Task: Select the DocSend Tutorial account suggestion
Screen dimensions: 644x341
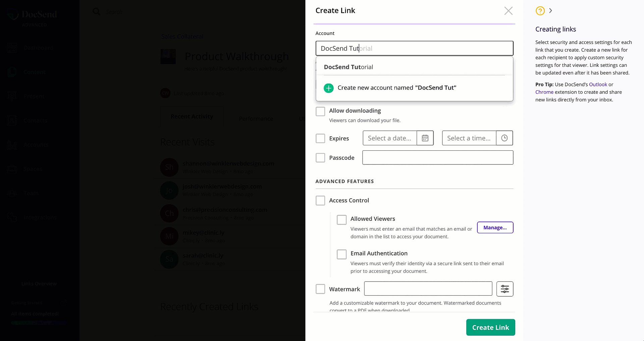Action: 414,67
